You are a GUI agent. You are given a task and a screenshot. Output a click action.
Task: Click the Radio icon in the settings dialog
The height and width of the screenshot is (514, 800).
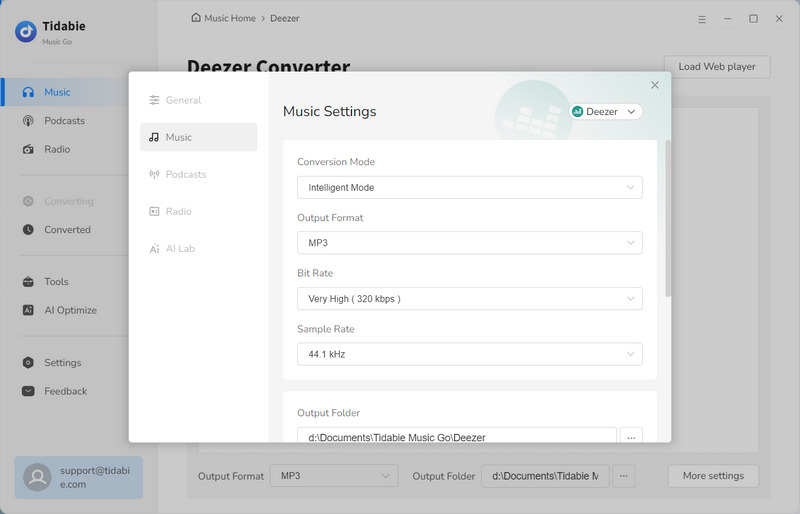point(154,211)
